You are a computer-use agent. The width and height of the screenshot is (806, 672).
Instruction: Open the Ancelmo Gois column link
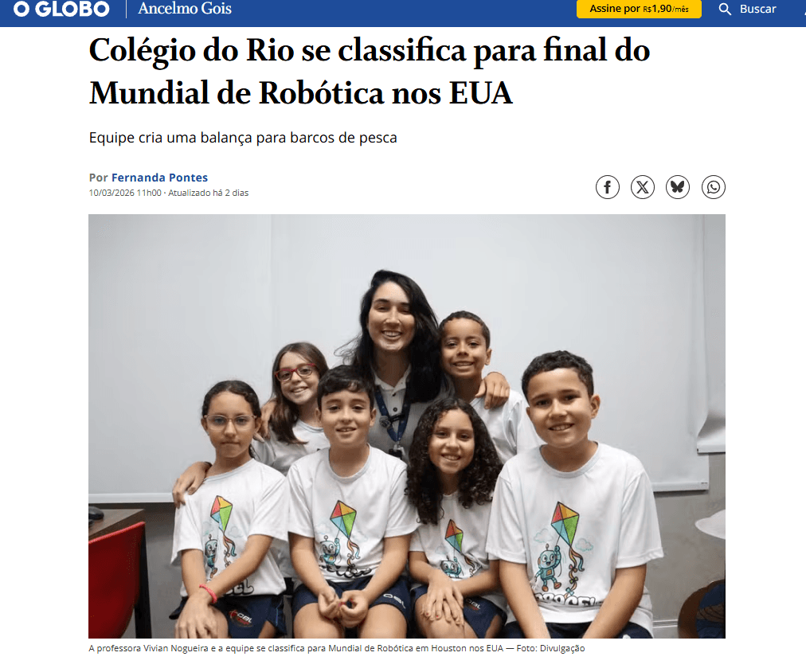185,8
